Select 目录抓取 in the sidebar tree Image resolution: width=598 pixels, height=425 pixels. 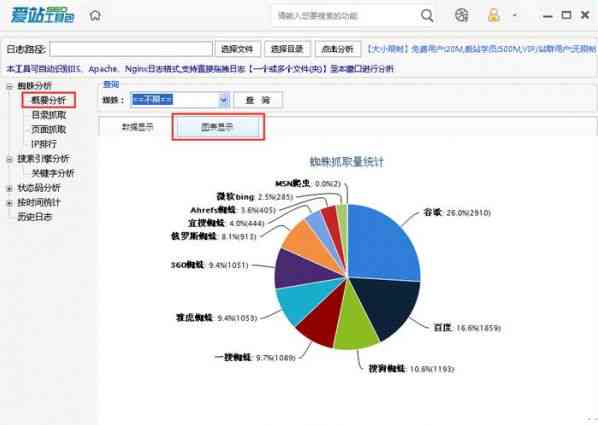coord(49,114)
